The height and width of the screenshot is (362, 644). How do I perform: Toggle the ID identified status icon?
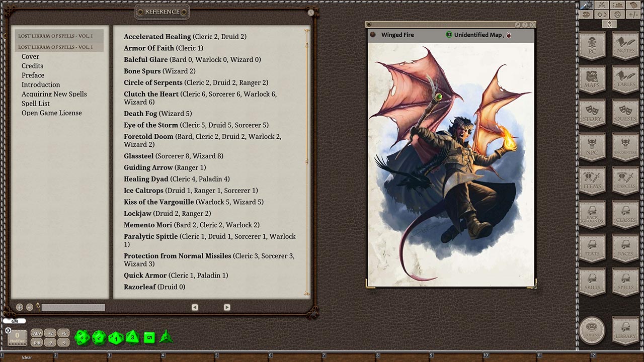[x=449, y=35]
